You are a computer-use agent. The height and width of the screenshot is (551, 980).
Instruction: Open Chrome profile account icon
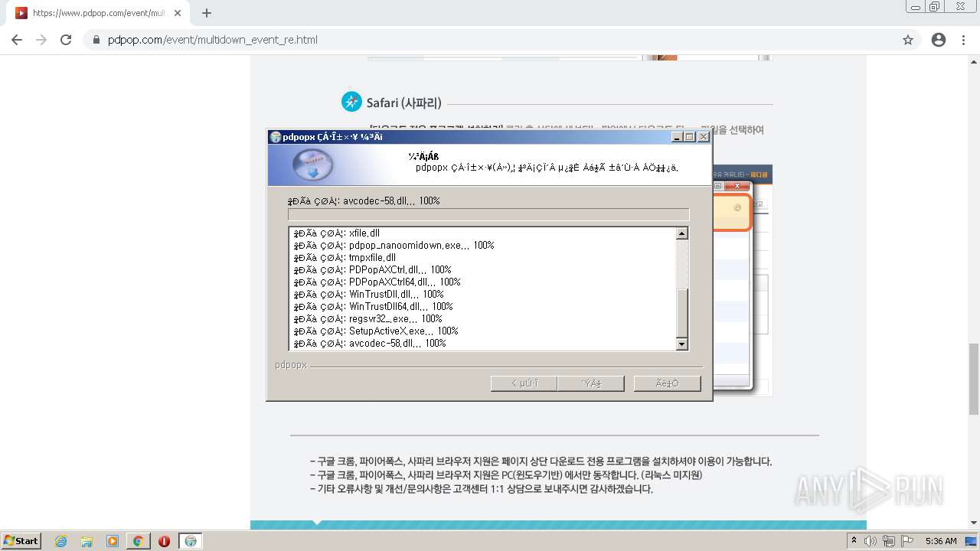(939, 40)
